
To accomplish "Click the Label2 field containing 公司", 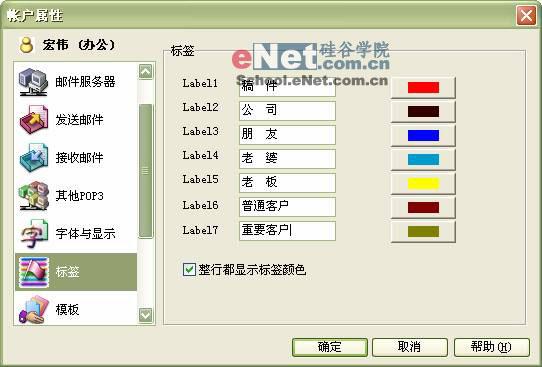I will [287, 111].
